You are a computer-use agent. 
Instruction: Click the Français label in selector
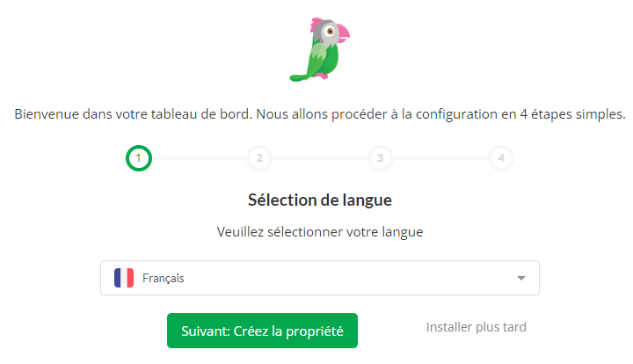pyautogui.click(x=164, y=278)
